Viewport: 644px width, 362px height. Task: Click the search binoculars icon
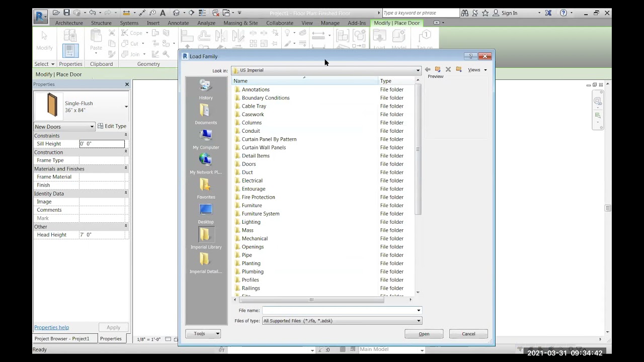point(465,13)
